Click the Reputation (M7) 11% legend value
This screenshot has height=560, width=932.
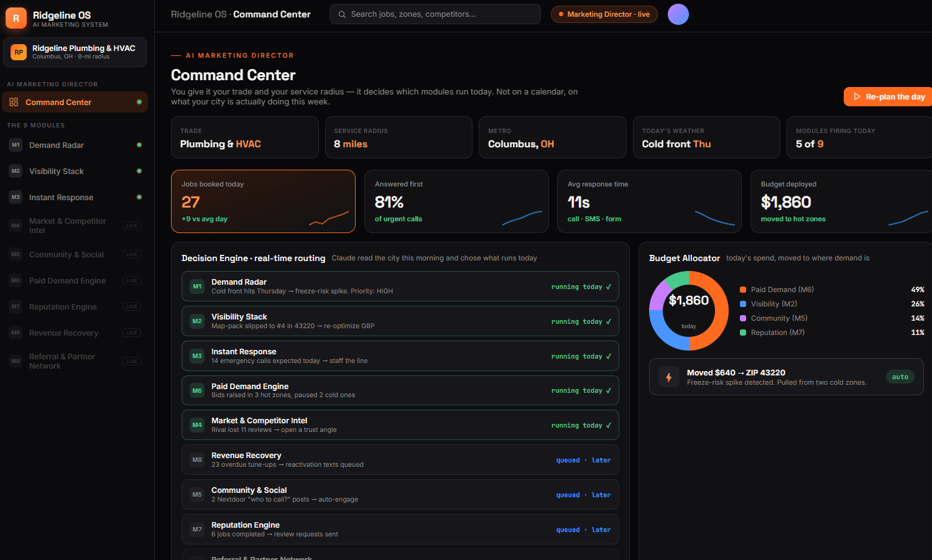(x=918, y=333)
